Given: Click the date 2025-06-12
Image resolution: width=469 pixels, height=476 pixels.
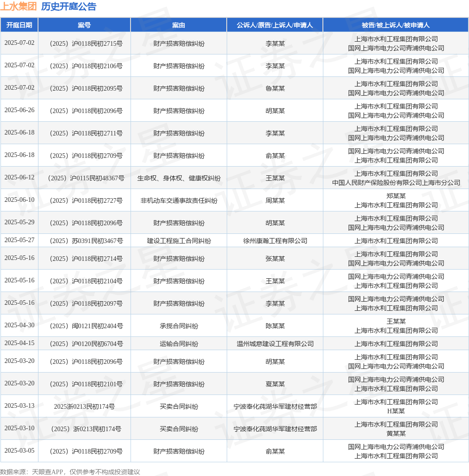Looking at the screenshot, I should [19, 177].
